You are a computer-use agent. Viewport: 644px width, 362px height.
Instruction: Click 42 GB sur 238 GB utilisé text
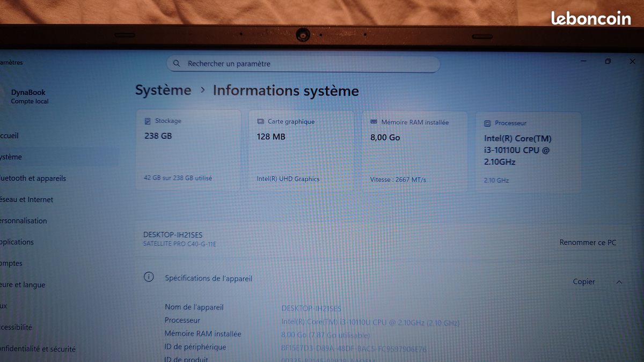(178, 178)
